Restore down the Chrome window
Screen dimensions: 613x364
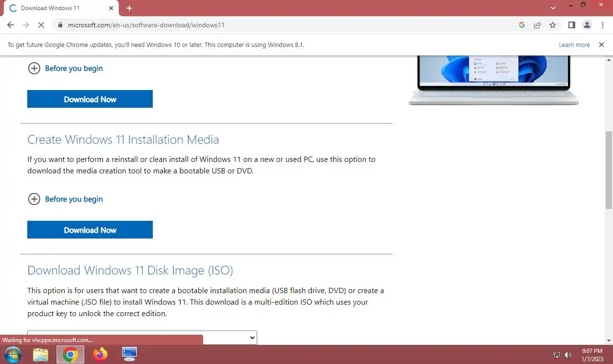(583, 5)
